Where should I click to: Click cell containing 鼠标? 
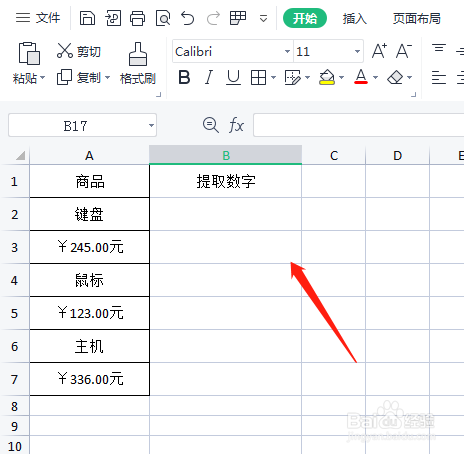point(90,280)
